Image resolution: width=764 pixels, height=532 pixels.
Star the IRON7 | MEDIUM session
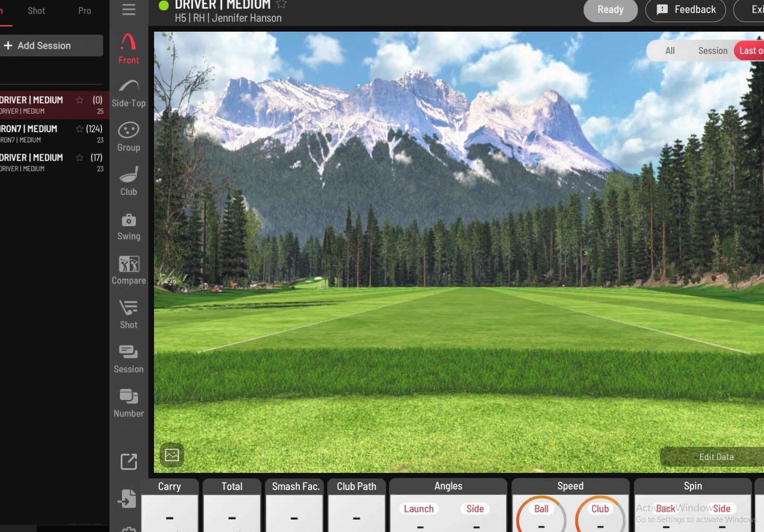tap(79, 129)
